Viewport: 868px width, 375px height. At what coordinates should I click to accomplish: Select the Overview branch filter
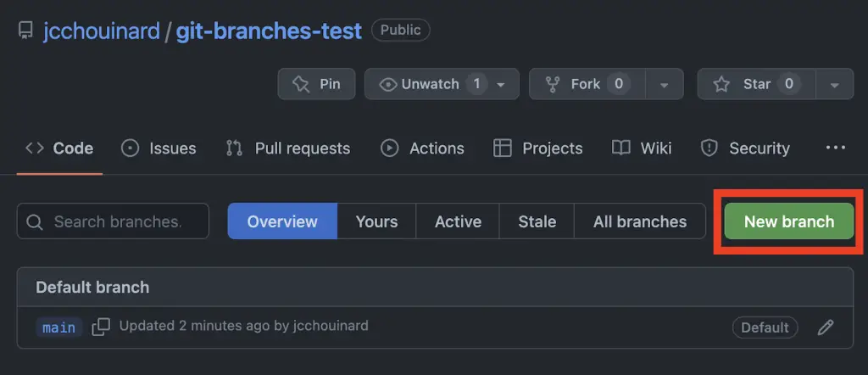[x=282, y=221]
